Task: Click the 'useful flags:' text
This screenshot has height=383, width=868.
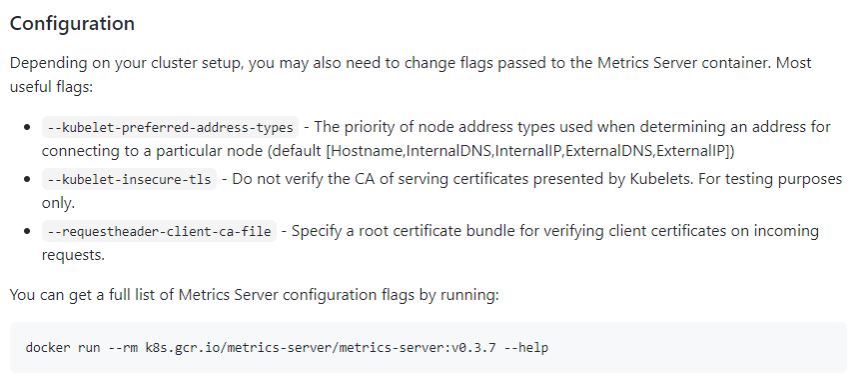Action: (51, 87)
